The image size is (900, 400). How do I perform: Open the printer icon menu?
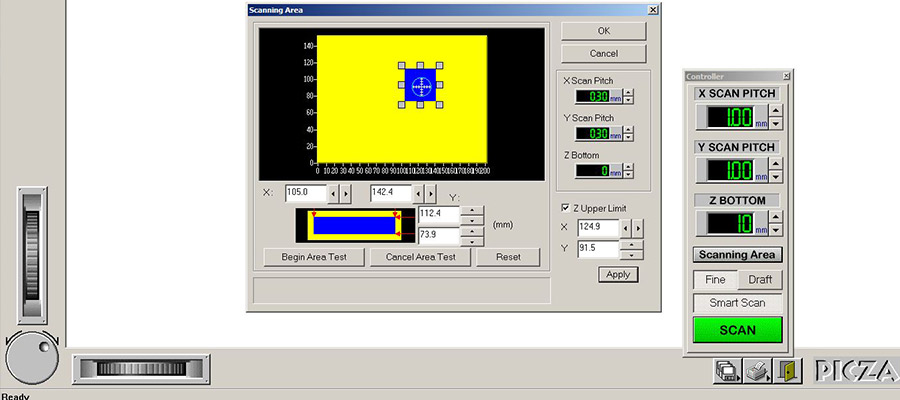point(758,371)
